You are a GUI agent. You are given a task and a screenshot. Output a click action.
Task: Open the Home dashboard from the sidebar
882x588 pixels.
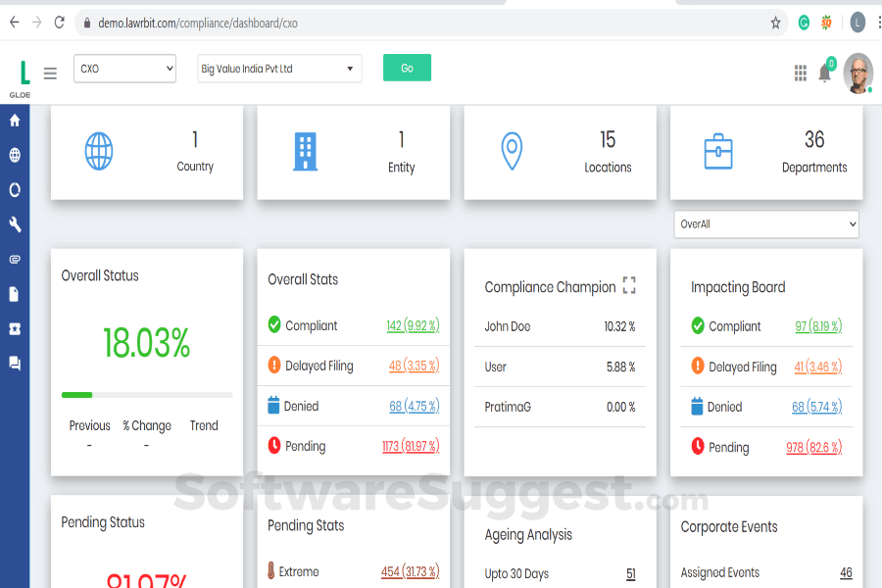click(x=14, y=120)
